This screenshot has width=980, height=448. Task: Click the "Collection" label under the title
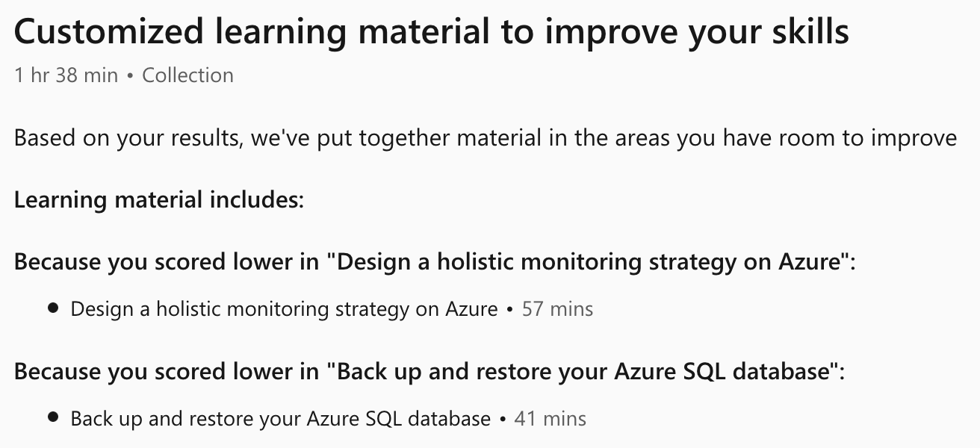[187, 75]
